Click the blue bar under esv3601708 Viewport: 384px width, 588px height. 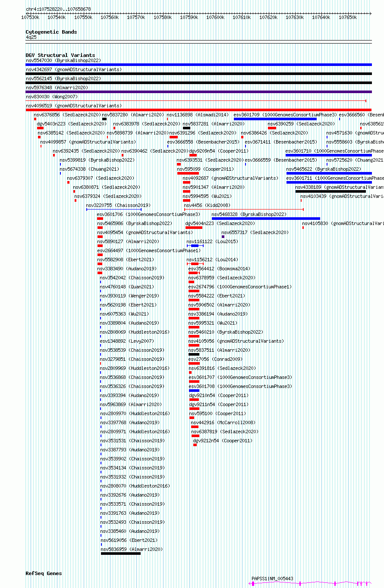(x=194, y=391)
